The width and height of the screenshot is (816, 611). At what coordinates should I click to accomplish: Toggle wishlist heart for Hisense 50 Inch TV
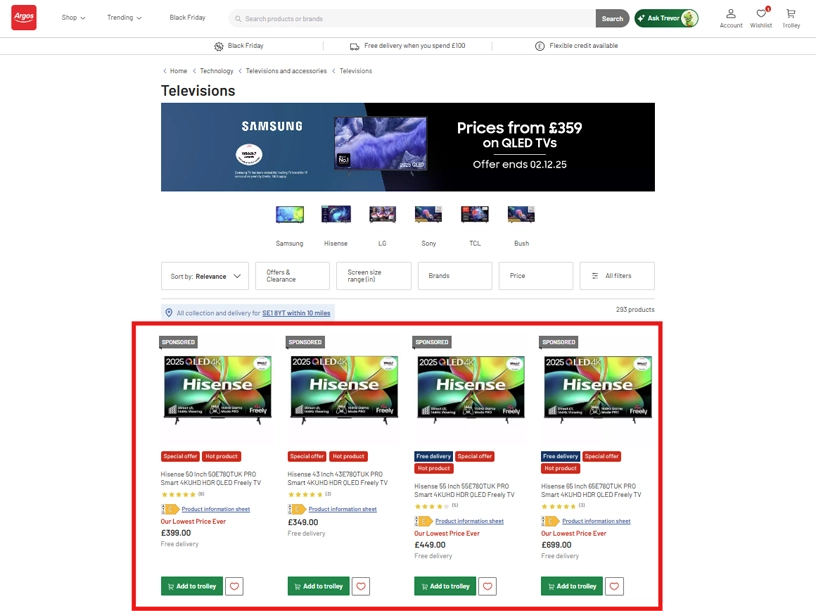point(234,586)
